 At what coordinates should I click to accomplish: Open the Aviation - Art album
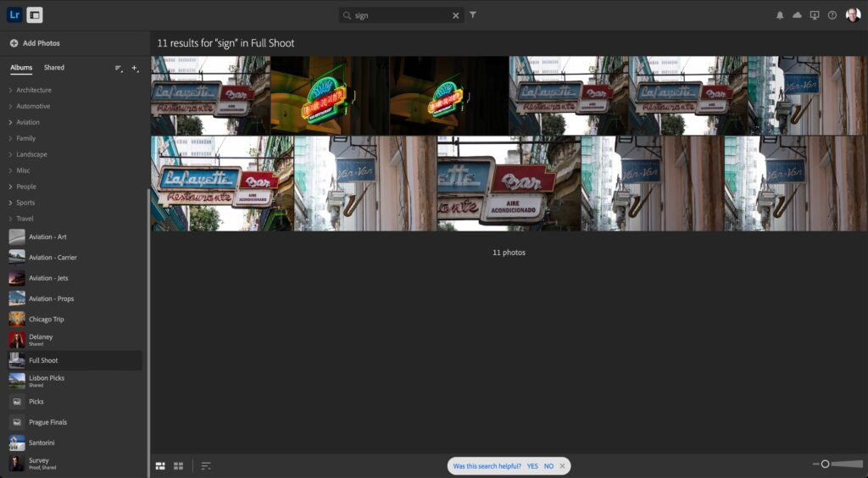pyautogui.click(x=75, y=236)
